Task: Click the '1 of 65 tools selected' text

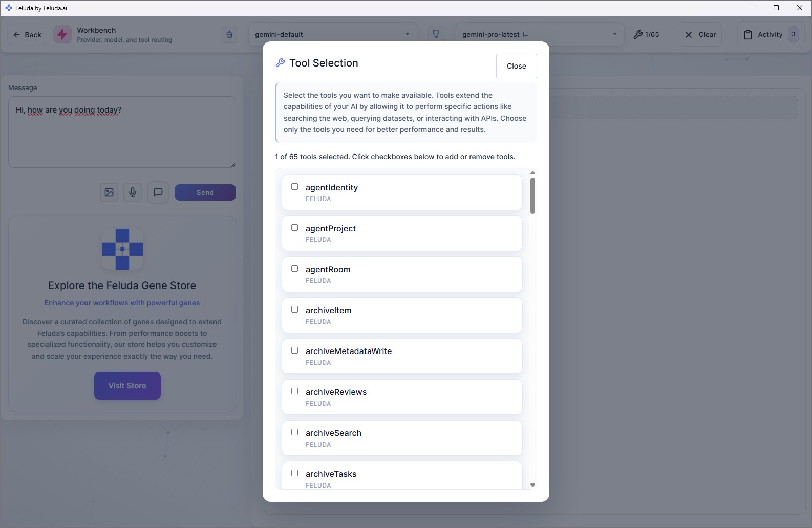Action: coord(312,157)
